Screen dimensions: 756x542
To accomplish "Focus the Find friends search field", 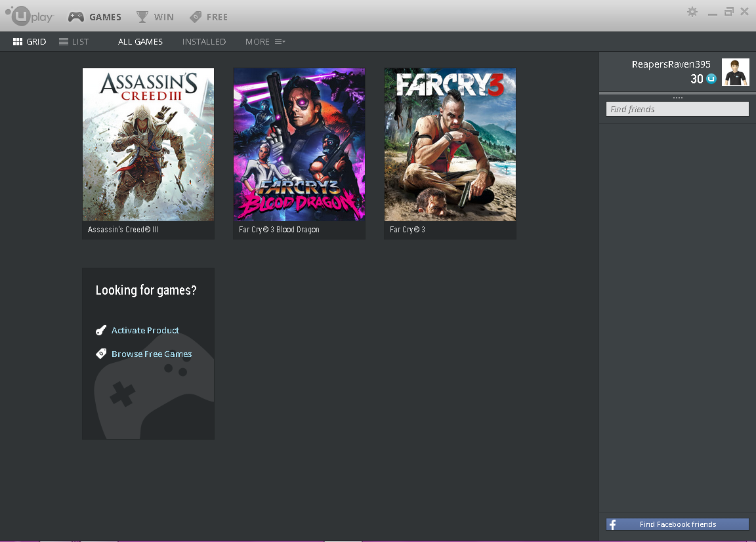I will pos(677,109).
